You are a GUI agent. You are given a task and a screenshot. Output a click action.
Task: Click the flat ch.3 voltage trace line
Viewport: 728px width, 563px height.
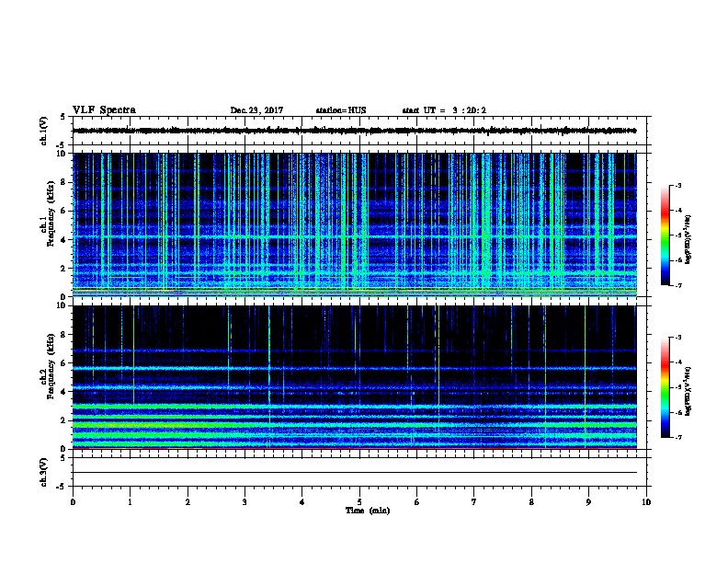(355, 473)
